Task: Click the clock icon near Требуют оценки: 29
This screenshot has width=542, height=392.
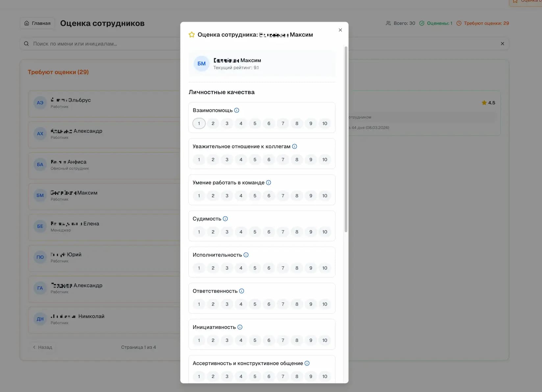Action: point(459,23)
